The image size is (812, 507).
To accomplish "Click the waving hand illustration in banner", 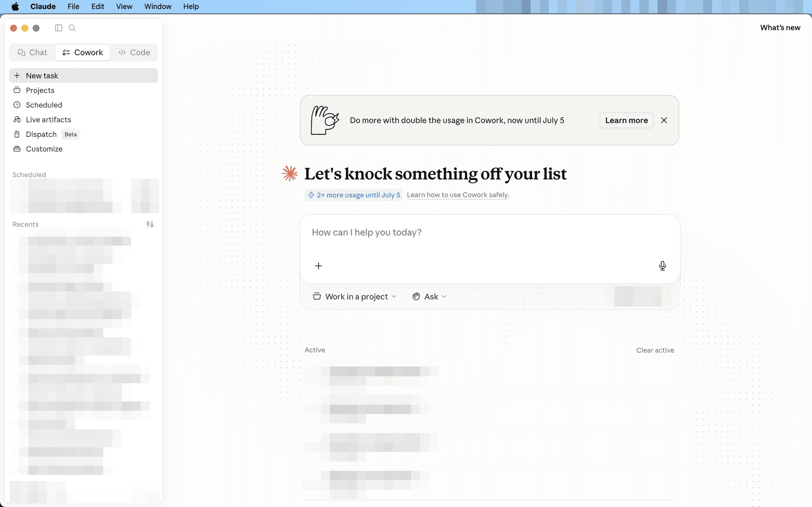I will click(x=325, y=120).
